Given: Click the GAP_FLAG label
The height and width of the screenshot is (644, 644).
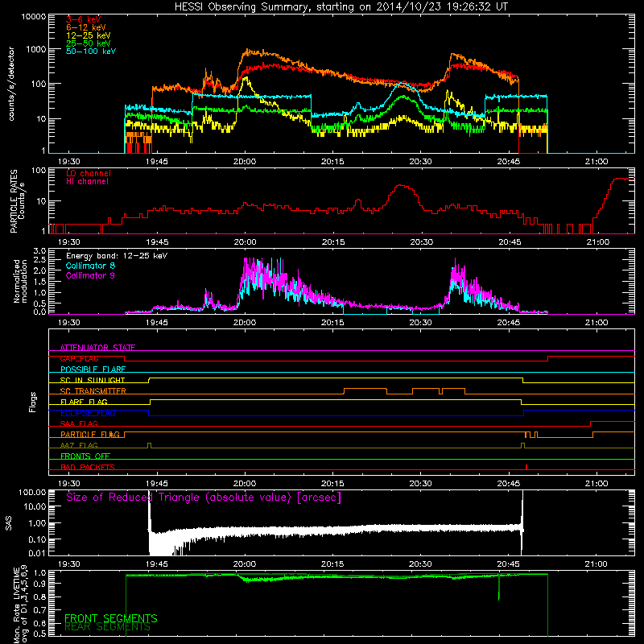Looking at the screenshot, I should coord(80,358).
